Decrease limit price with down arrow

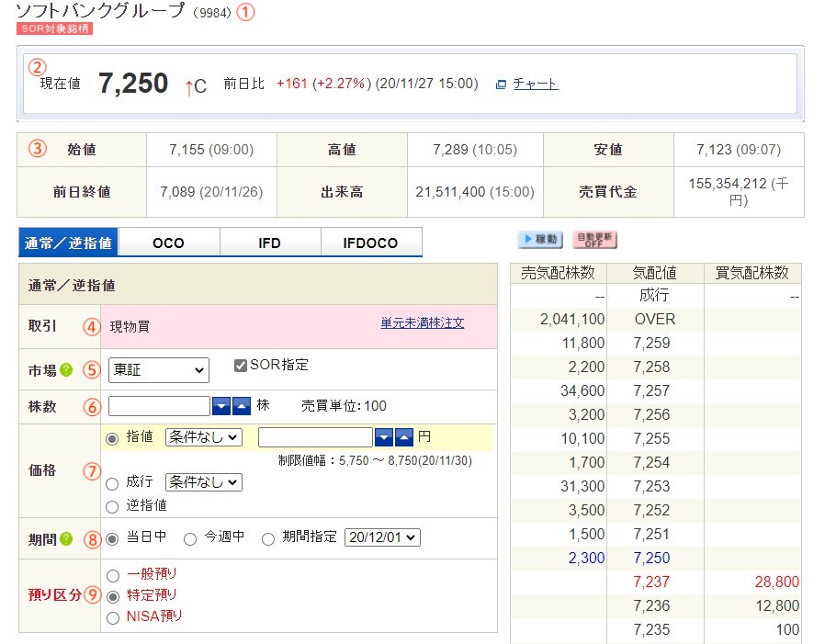(x=384, y=436)
